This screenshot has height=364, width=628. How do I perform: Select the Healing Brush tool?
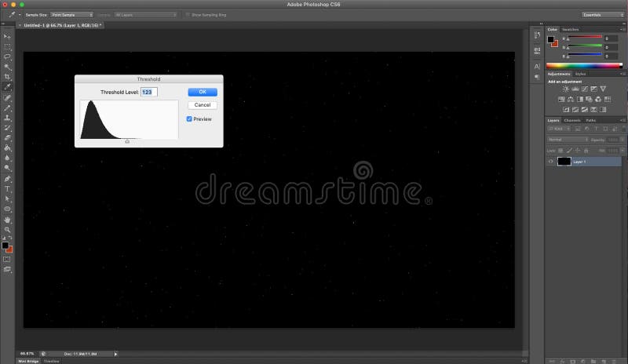(7, 98)
